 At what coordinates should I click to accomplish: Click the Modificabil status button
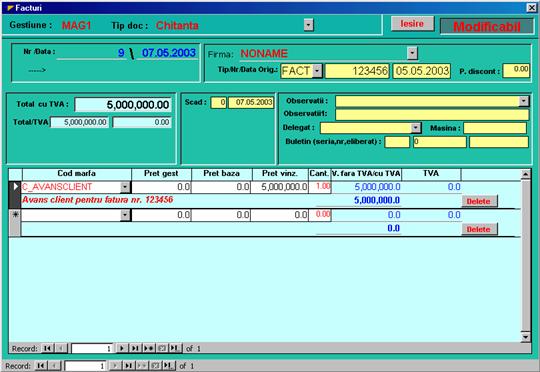(487, 27)
